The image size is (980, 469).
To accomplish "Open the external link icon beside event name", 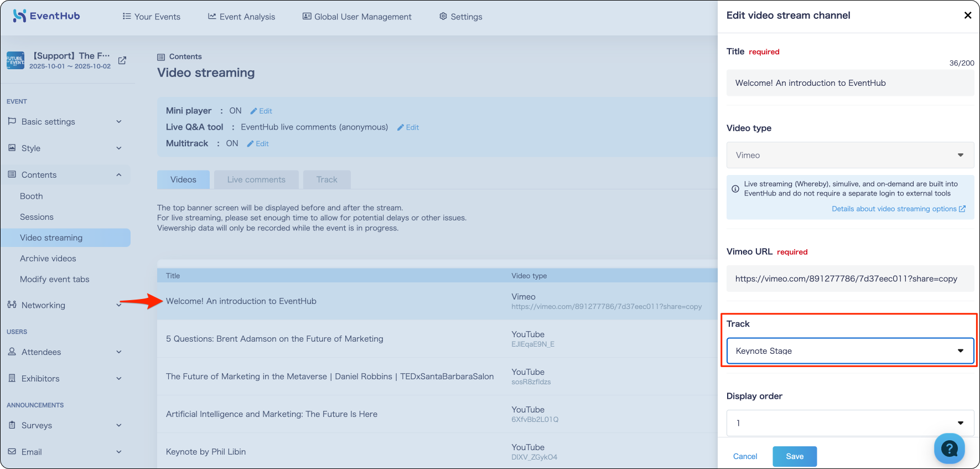I will tap(122, 60).
